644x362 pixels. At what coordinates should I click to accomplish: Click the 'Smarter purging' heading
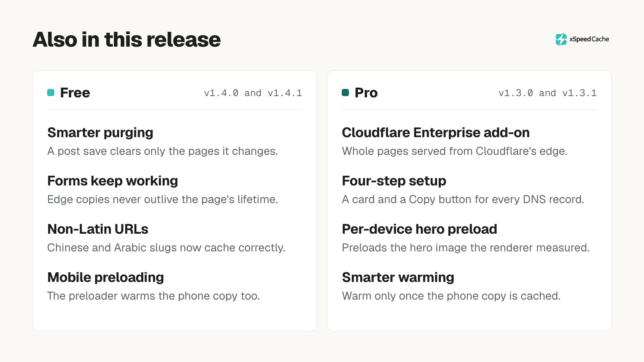(100, 133)
